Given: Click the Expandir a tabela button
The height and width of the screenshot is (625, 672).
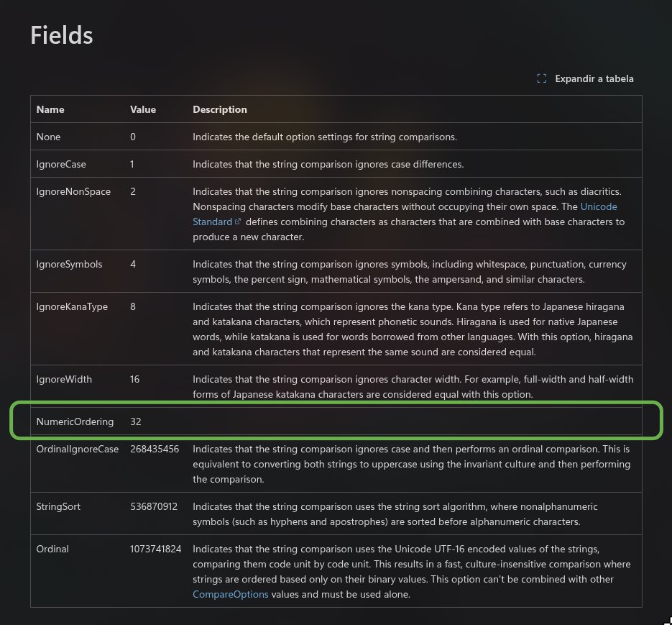Looking at the screenshot, I should point(585,78).
